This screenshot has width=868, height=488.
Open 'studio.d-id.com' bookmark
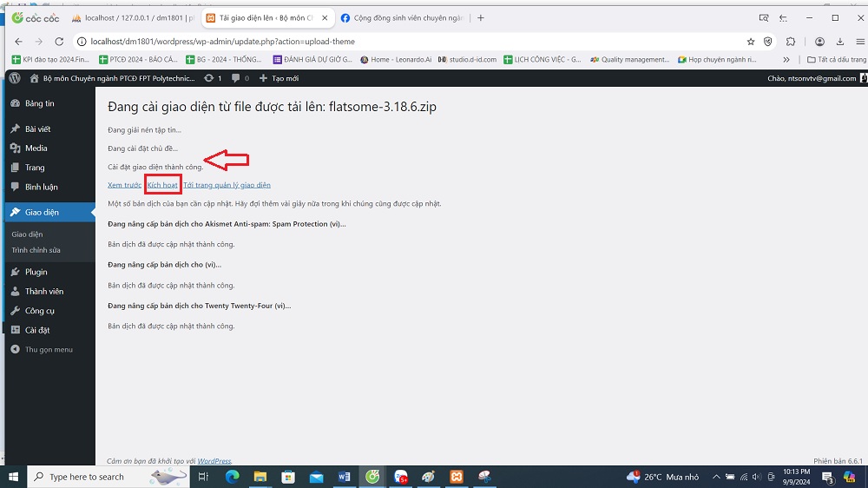(x=467, y=59)
